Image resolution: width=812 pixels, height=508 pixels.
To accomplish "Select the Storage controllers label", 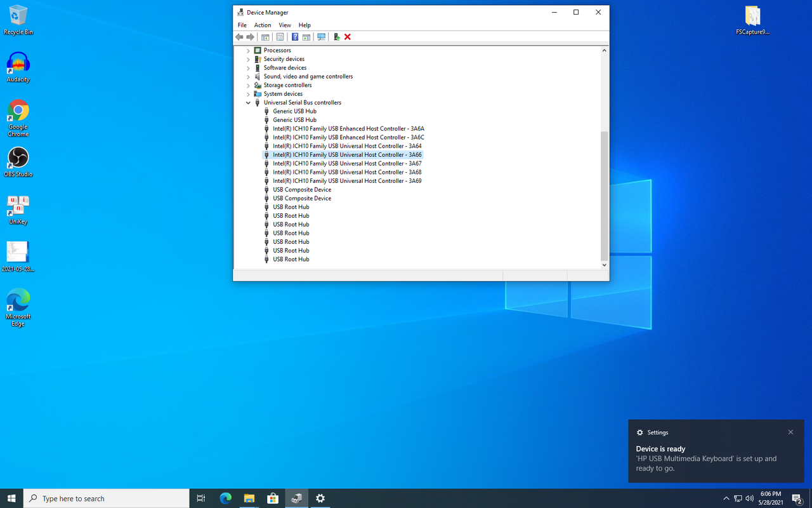I will pos(287,85).
